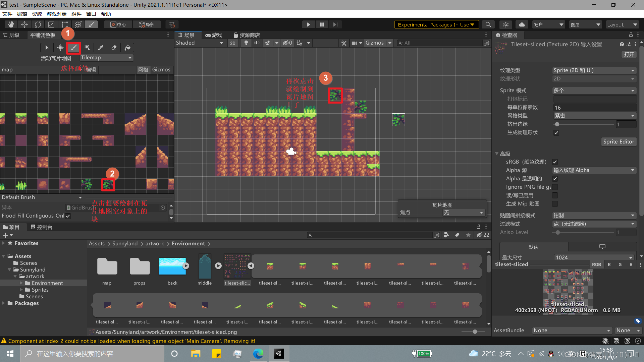Viewport: 644px width, 362px height.
Task: Enable Generate Mip Maps checkbox
Action: click(x=555, y=204)
